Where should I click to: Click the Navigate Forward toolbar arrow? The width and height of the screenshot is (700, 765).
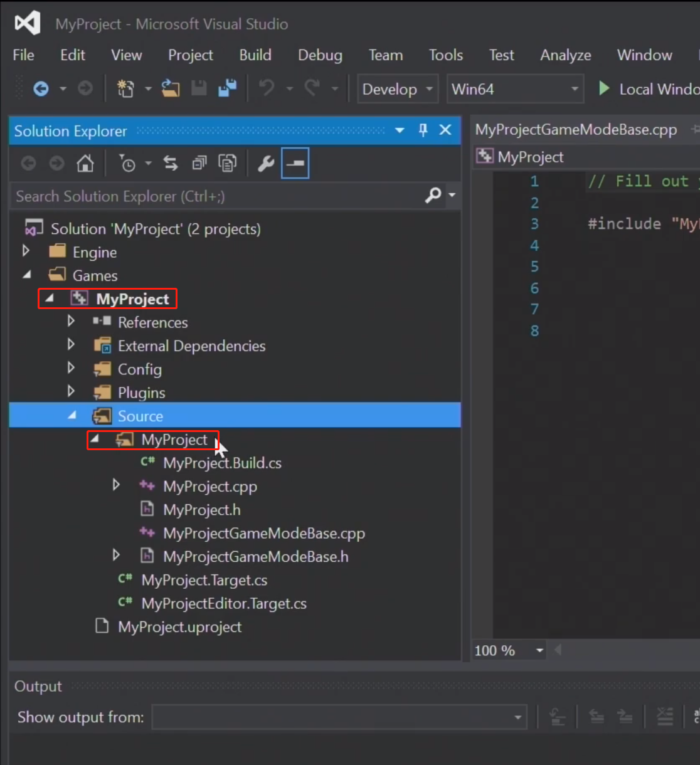(85, 89)
